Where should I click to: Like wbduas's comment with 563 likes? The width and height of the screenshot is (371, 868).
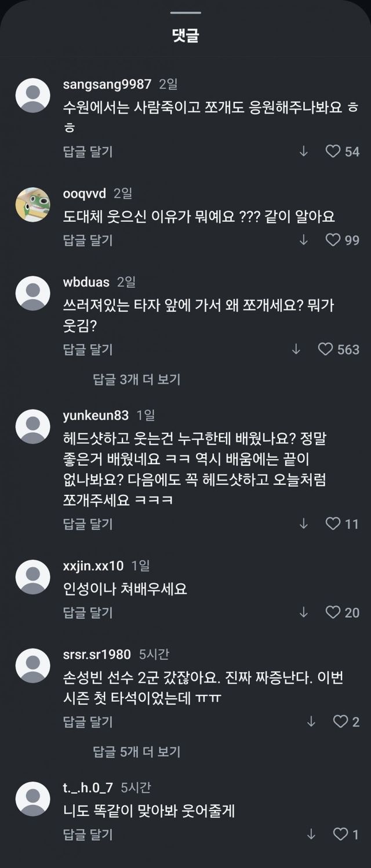(326, 349)
